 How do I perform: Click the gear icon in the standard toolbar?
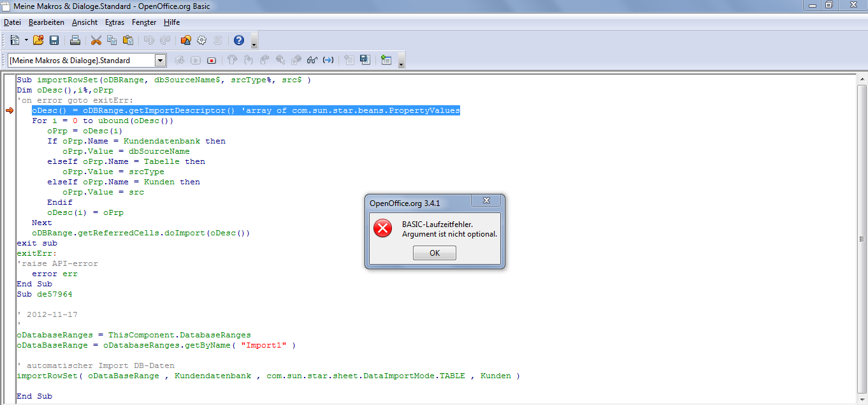coord(202,40)
